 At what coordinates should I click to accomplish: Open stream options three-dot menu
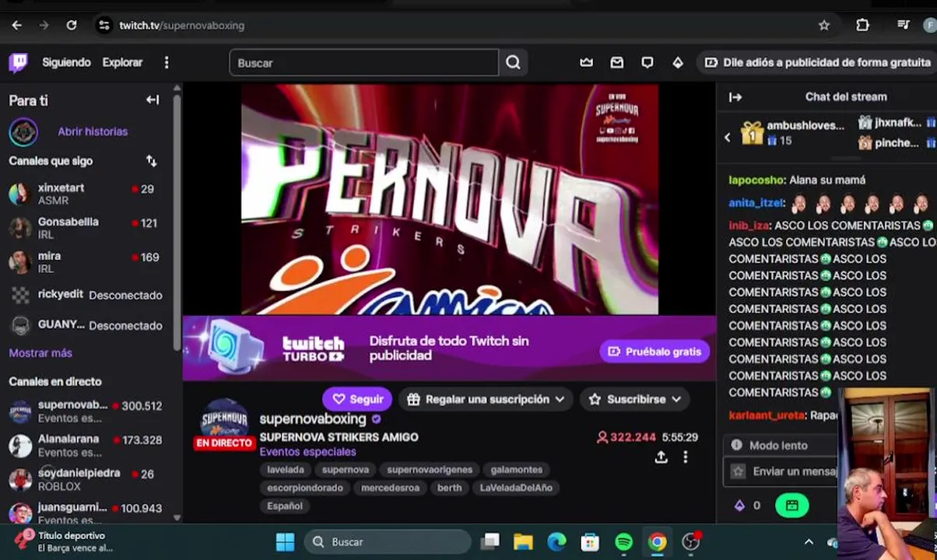click(686, 457)
